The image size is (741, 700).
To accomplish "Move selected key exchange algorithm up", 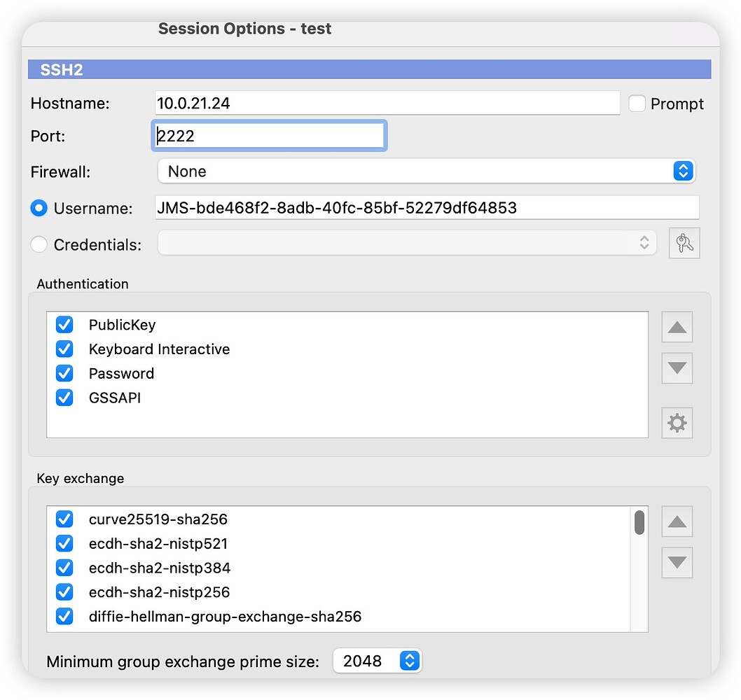I will tap(677, 521).
